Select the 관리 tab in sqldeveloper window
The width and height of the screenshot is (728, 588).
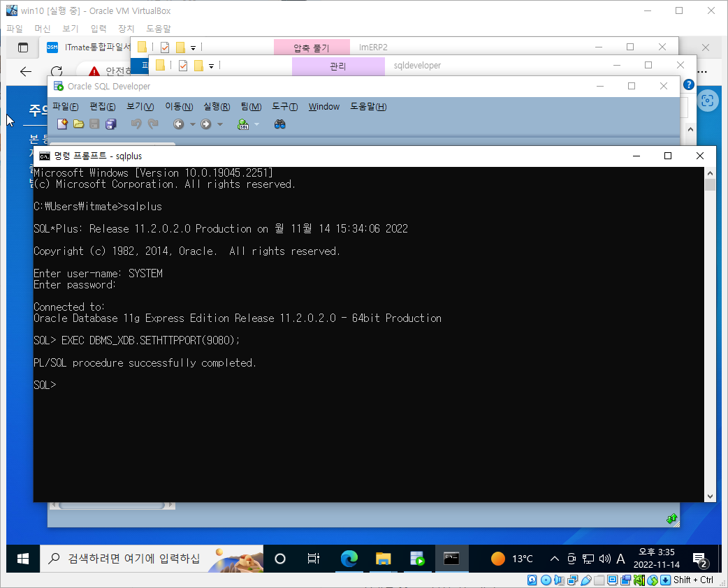(338, 66)
